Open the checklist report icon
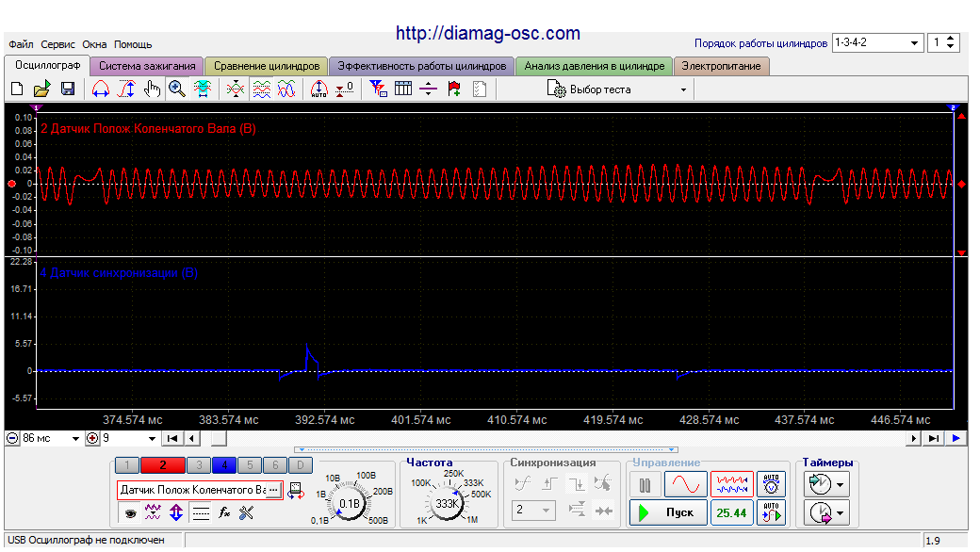The width and height of the screenshot is (980, 552). click(480, 89)
